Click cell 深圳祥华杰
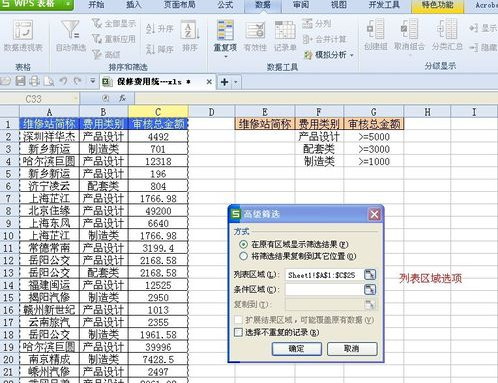498x383 pixels. 49,137
